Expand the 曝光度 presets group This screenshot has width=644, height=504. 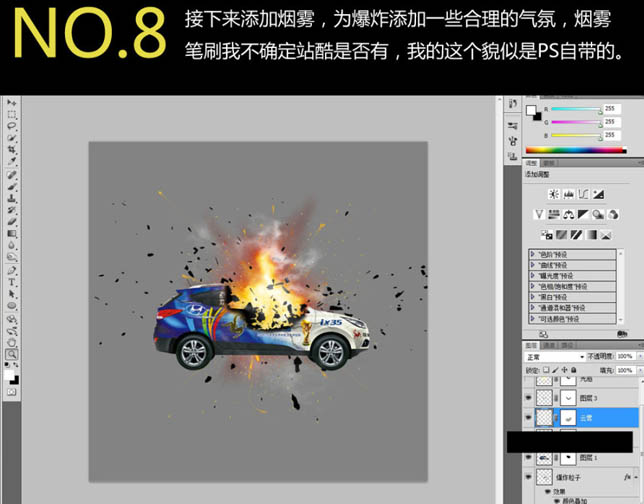point(533,276)
